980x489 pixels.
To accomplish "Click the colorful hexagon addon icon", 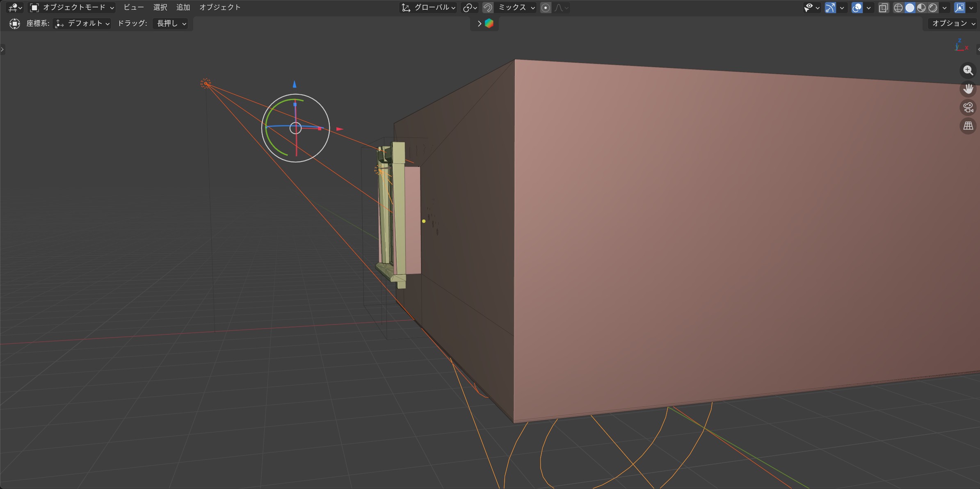I will point(489,23).
